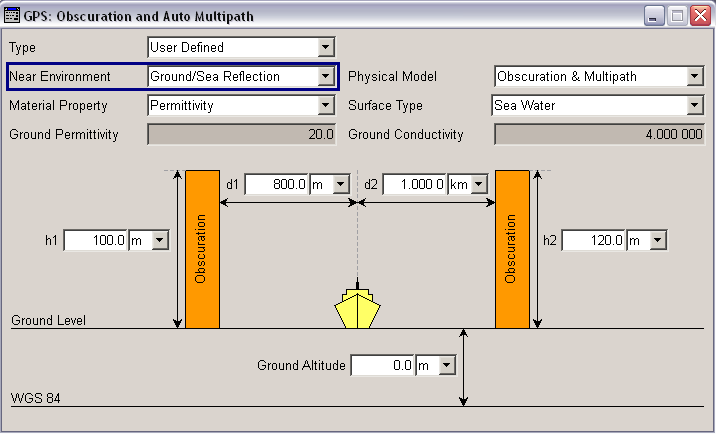Viewport: 716px width, 434px height.
Task: Click the d2 distance value field
Action: pos(414,184)
